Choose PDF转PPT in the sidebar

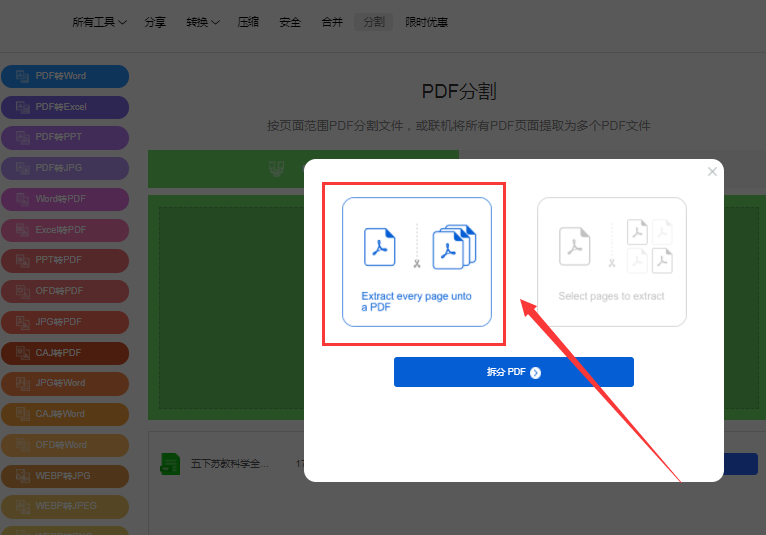point(65,137)
